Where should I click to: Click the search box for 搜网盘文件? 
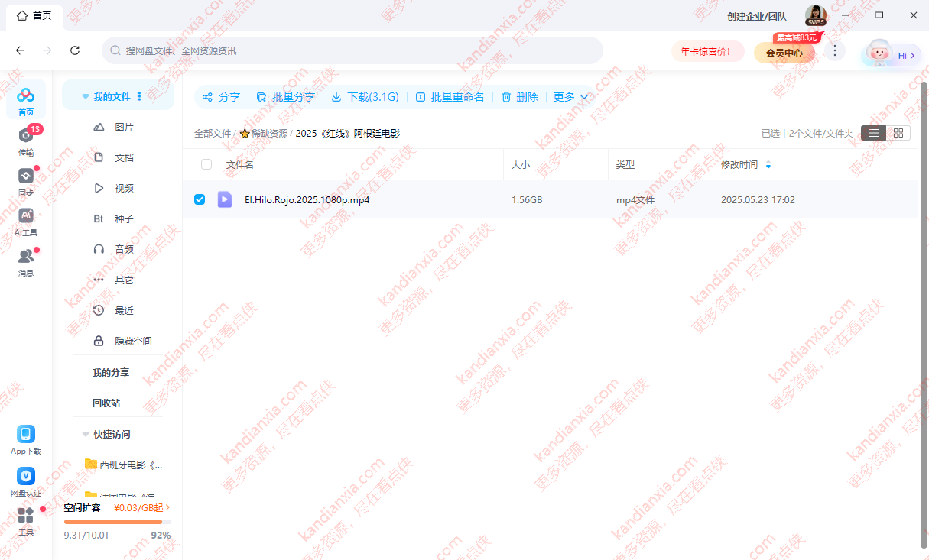coord(352,50)
